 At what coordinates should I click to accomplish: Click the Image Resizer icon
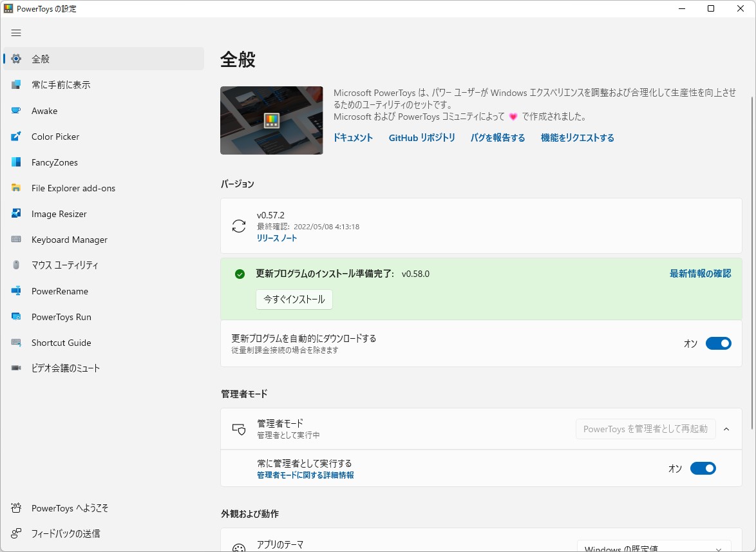pos(16,214)
